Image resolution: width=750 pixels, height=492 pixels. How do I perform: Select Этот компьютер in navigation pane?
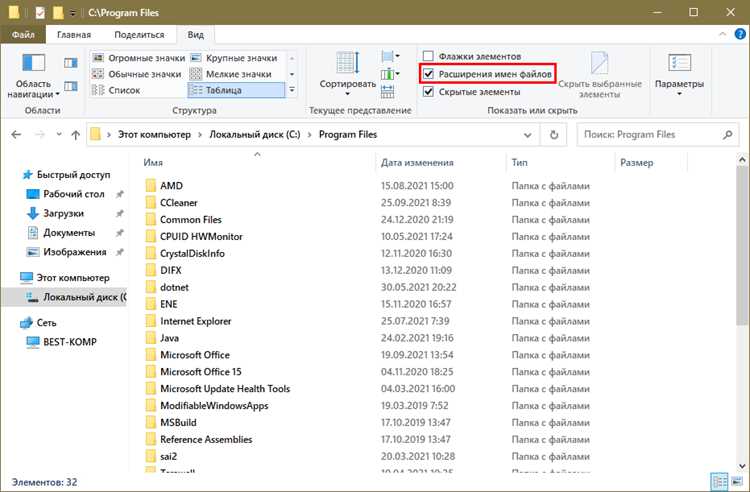pos(65,278)
